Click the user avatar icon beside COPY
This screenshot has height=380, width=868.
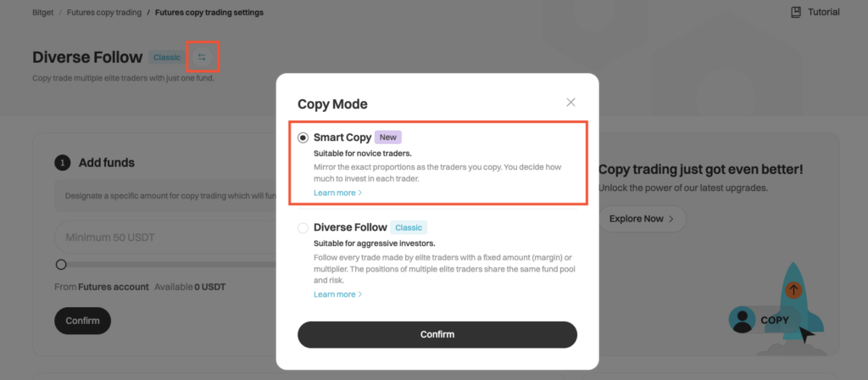click(x=743, y=320)
